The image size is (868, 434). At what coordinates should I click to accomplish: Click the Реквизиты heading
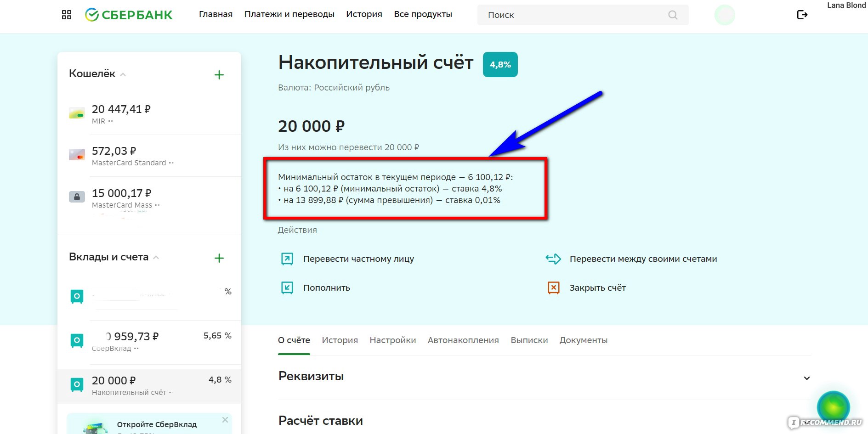[x=311, y=376]
